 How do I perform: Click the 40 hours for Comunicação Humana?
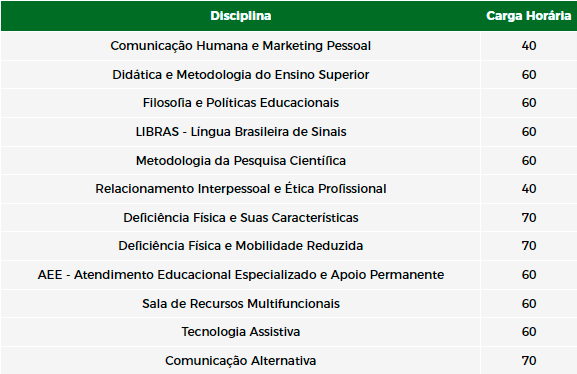529,46
